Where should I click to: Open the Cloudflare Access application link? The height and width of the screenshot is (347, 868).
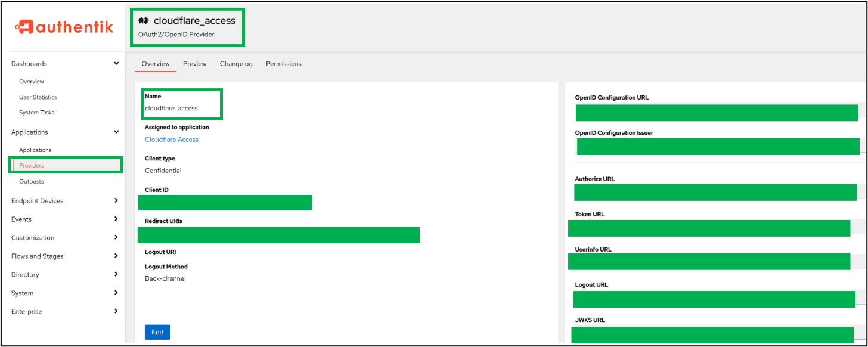(x=172, y=139)
